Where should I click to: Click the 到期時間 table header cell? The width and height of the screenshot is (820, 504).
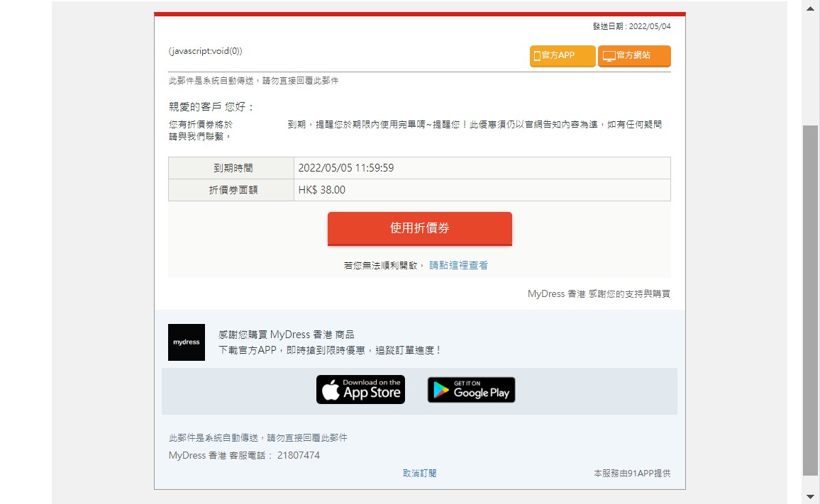click(231, 168)
